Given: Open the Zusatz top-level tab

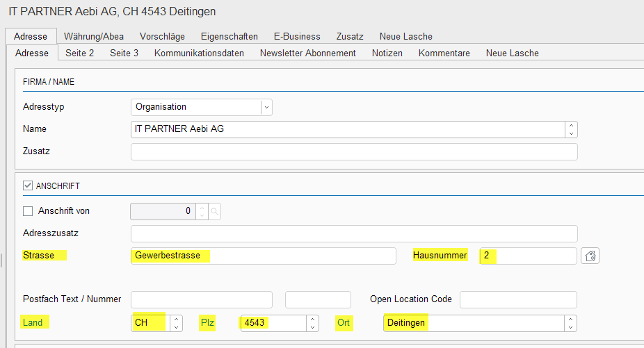Looking at the screenshot, I should 350,37.
